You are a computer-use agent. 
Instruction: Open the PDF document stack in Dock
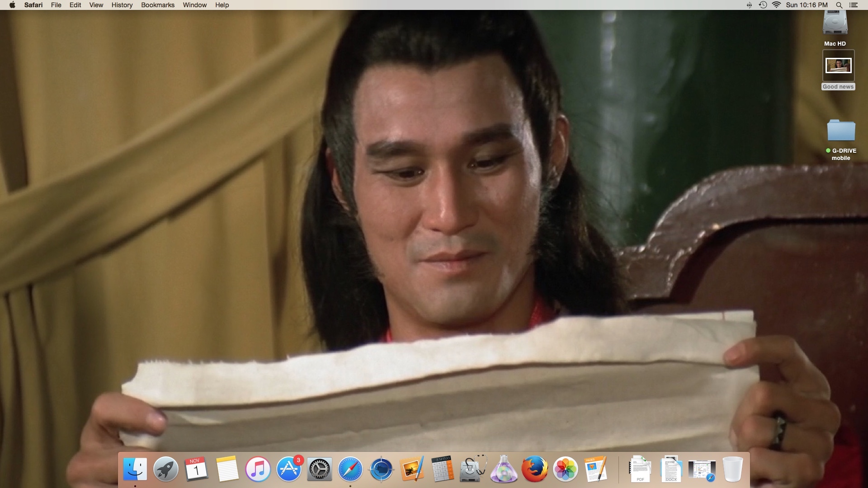coord(640,469)
